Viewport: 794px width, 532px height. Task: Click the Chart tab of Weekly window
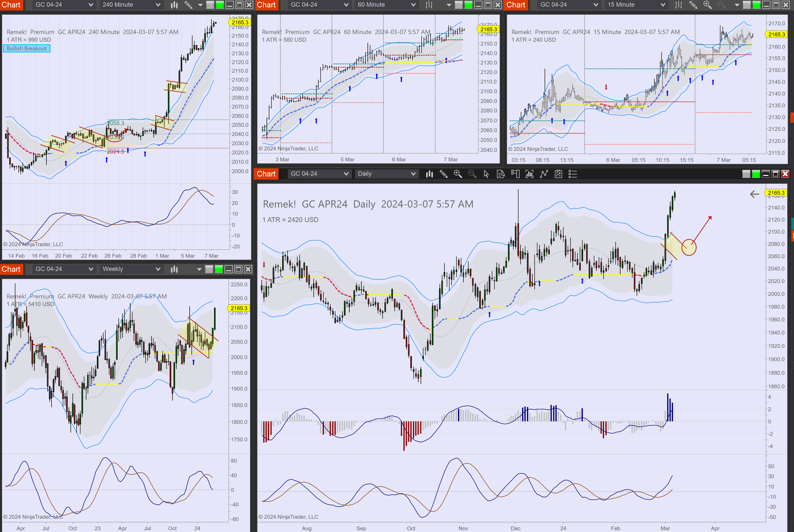click(11, 269)
